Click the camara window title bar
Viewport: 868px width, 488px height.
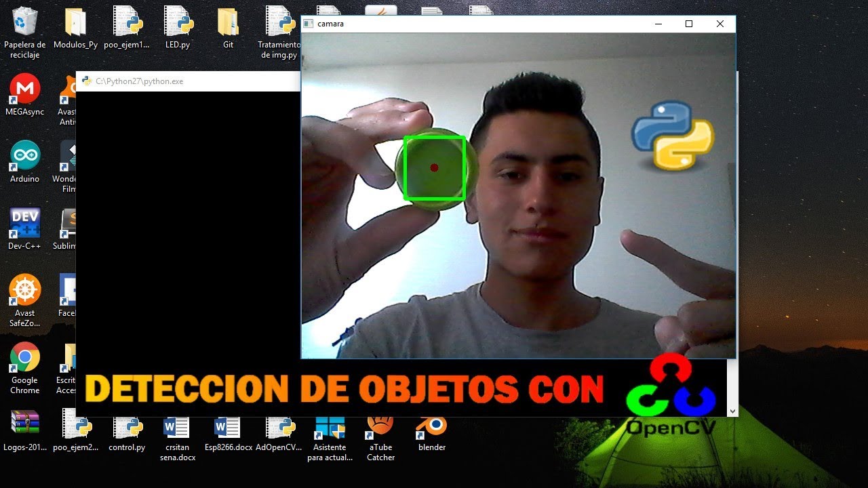coord(475,24)
